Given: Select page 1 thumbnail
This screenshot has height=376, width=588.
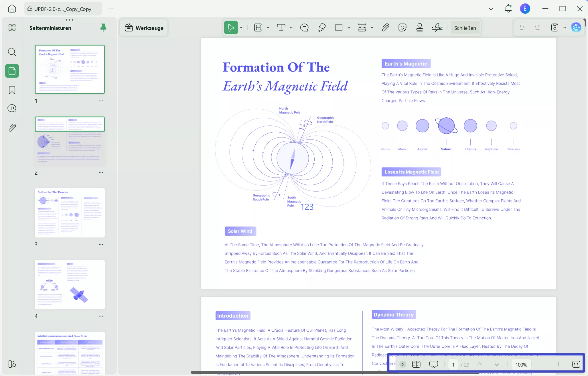Looking at the screenshot, I should click(x=70, y=69).
